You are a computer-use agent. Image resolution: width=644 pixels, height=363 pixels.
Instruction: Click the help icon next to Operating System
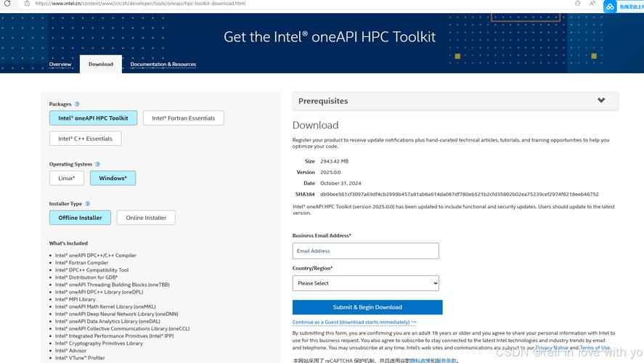[98, 164]
